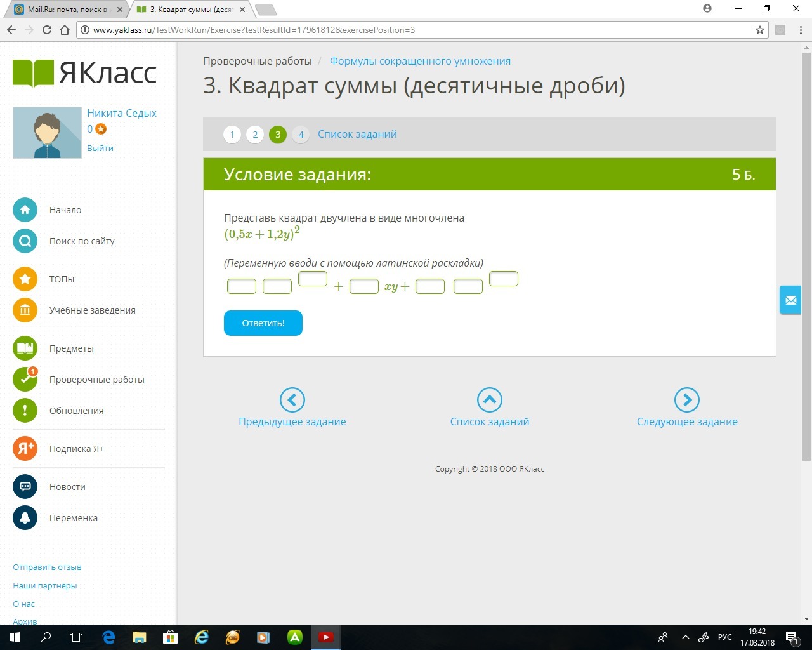Go to exercise number 1
Viewport: 812px width, 650px height.
point(232,135)
